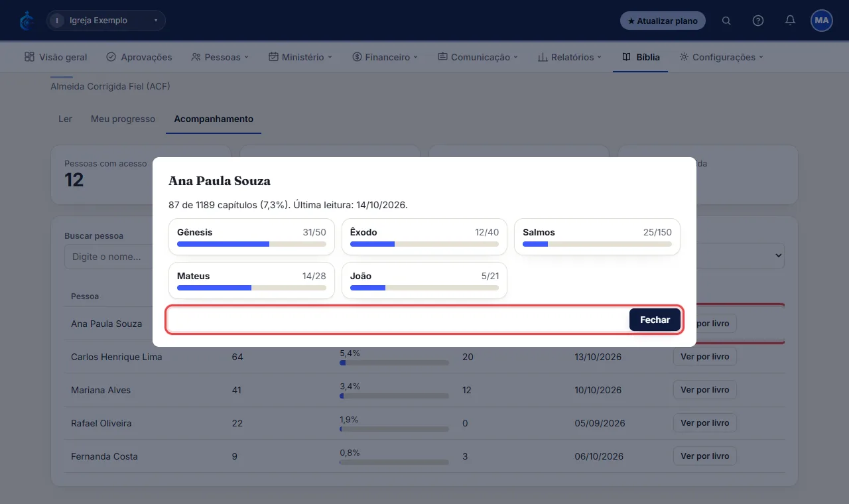
Task: Click the date 13/10/2026
Action: tap(598, 357)
